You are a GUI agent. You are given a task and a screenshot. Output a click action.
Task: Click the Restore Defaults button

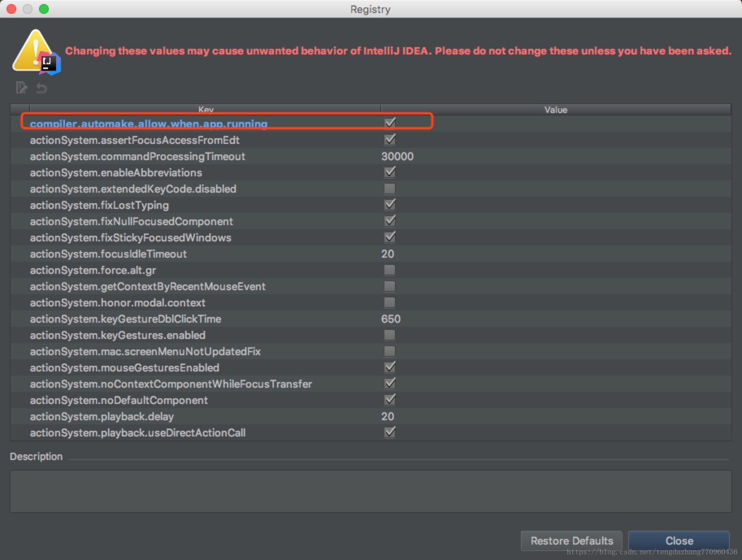tap(571, 540)
